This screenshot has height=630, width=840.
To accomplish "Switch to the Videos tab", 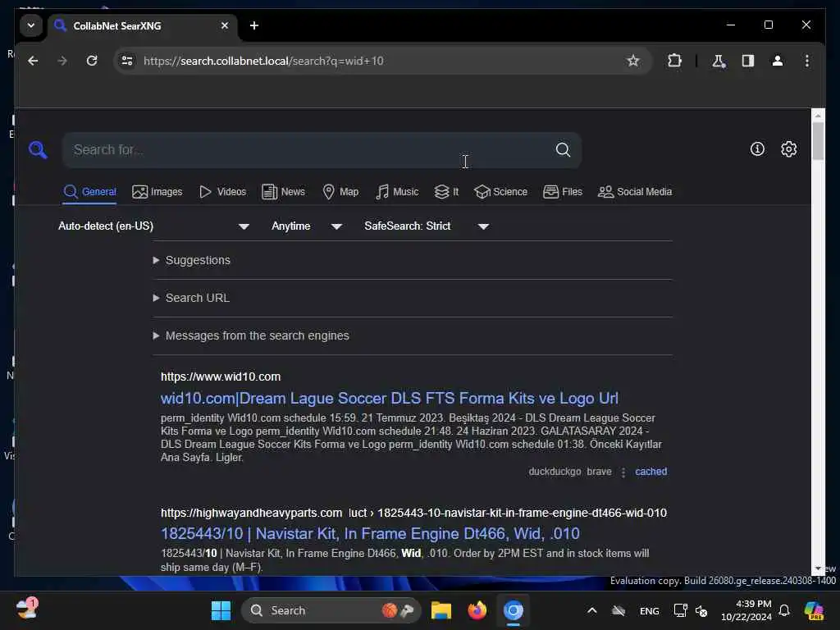I will [x=222, y=192].
